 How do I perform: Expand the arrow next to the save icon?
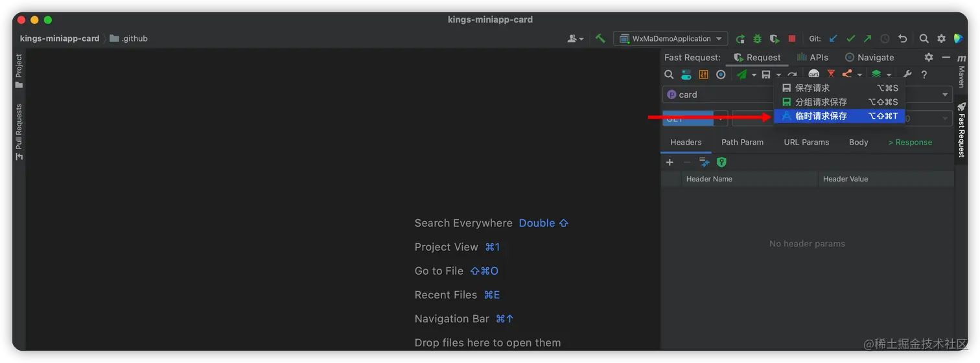pos(778,75)
